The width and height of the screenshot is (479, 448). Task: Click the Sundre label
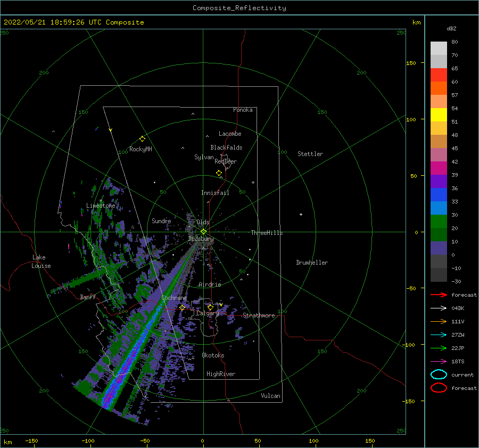click(x=161, y=221)
